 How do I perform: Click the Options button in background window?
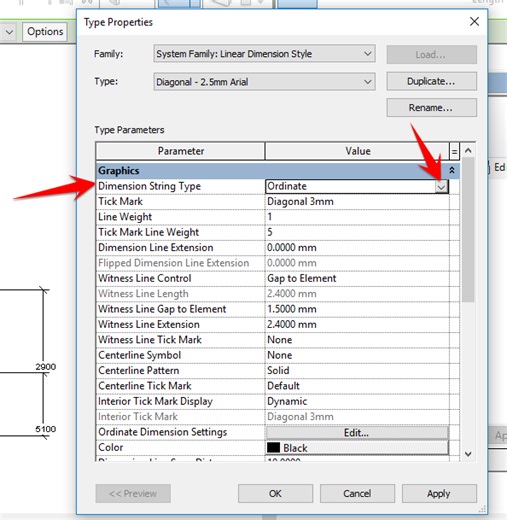[x=45, y=32]
